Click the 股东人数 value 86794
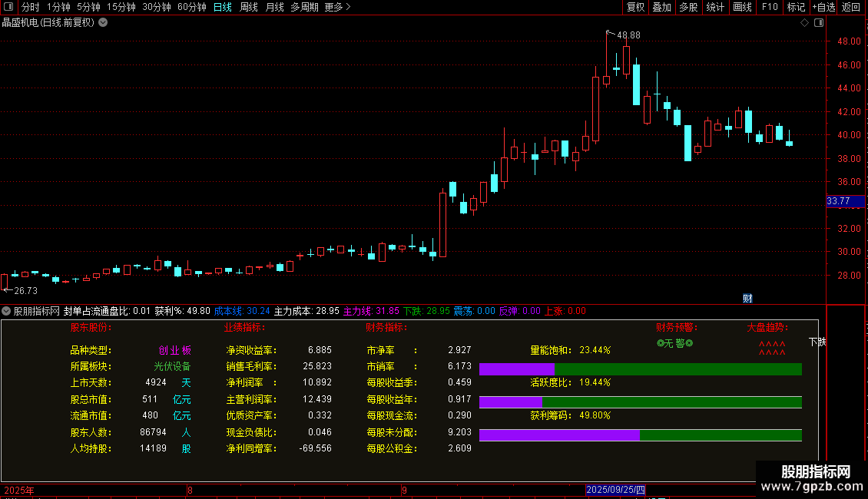The width and height of the screenshot is (868, 499). tap(154, 432)
